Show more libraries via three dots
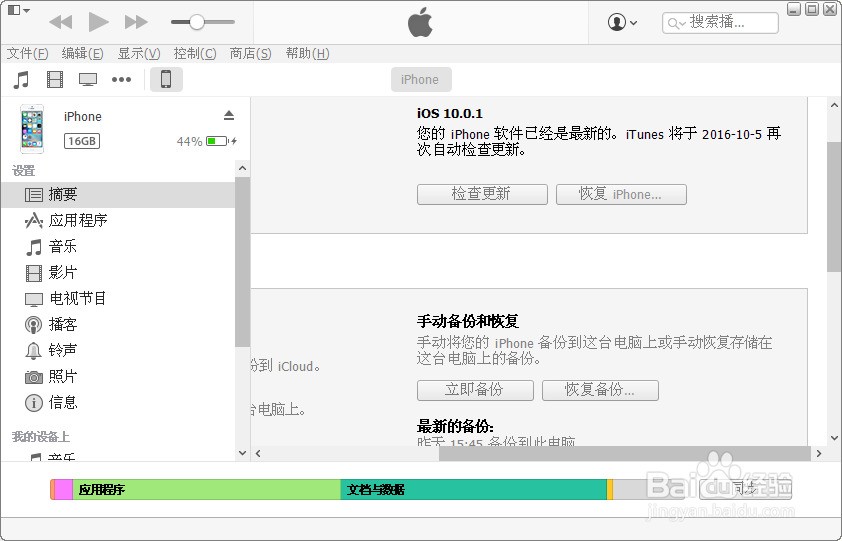This screenshot has height=541, width=842. (x=121, y=80)
